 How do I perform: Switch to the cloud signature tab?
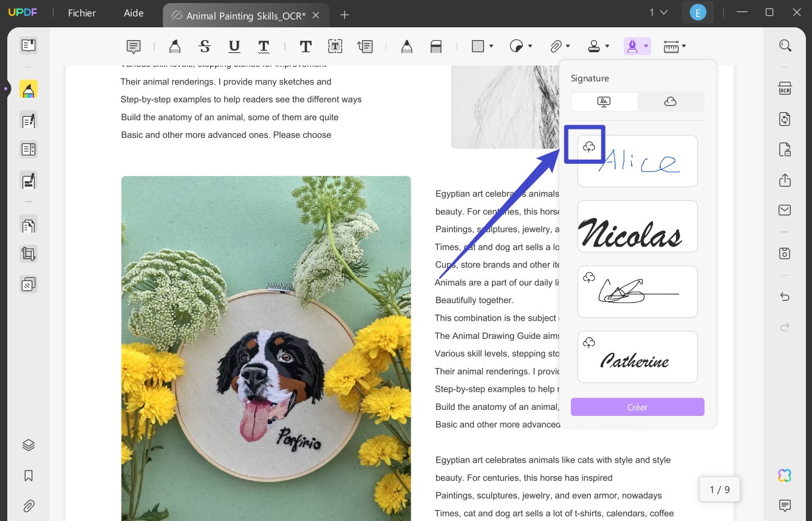click(670, 101)
